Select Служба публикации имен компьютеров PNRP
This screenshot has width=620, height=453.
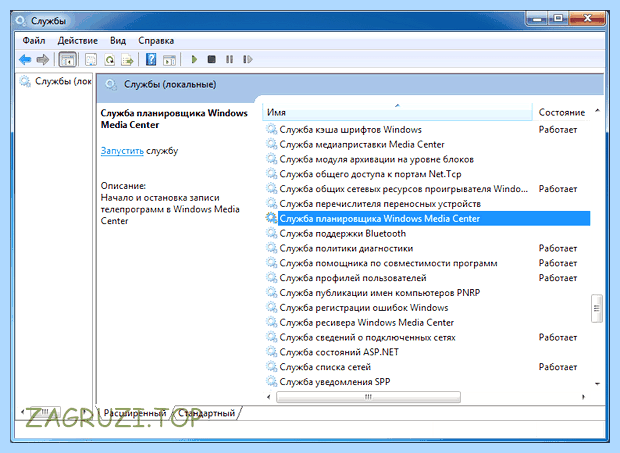pos(380,293)
